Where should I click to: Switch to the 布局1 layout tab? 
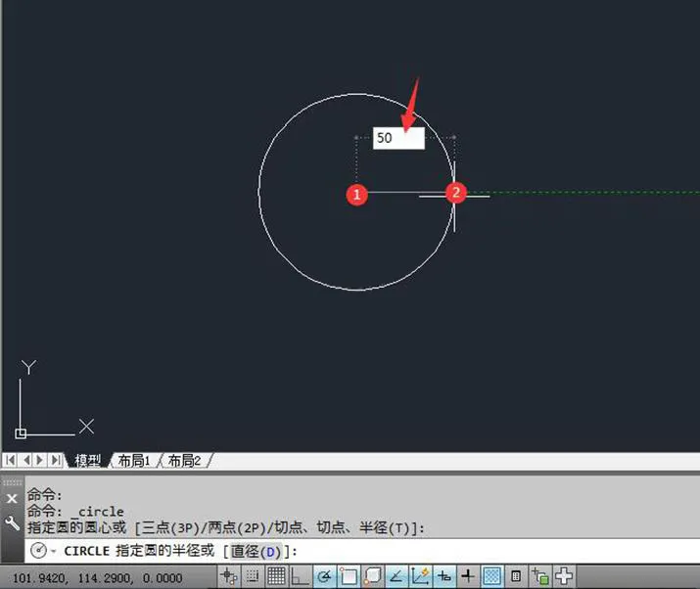134,461
